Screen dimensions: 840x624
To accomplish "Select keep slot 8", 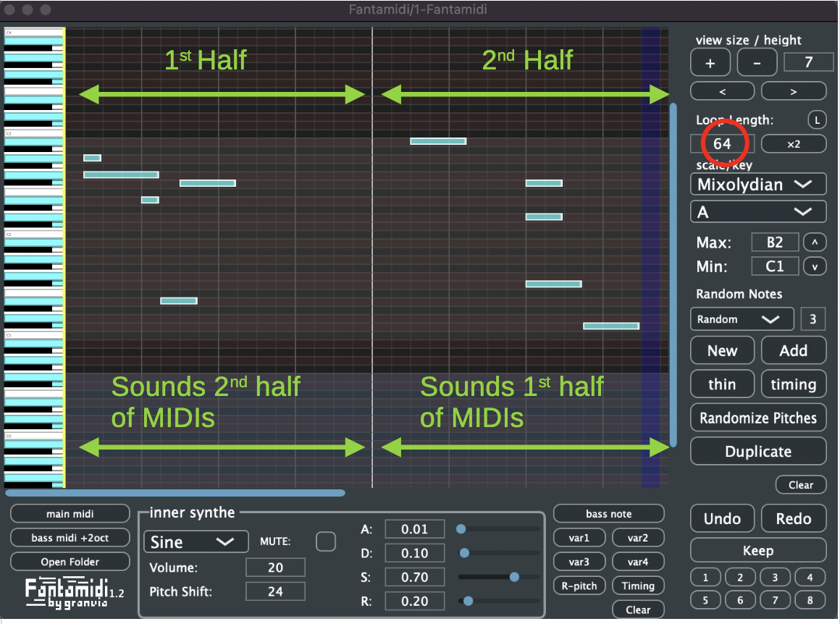I will [x=810, y=600].
